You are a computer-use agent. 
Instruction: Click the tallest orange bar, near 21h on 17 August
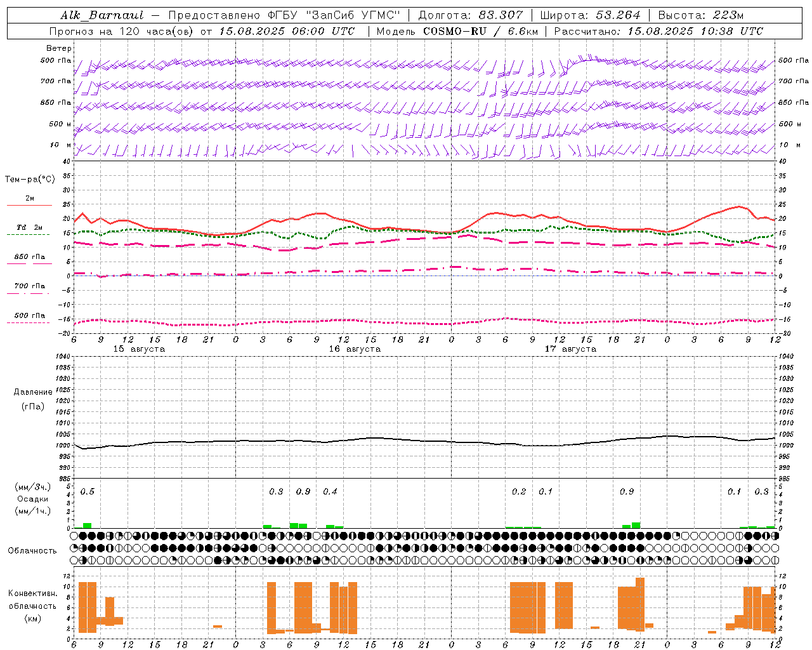pyautogui.click(x=640, y=604)
